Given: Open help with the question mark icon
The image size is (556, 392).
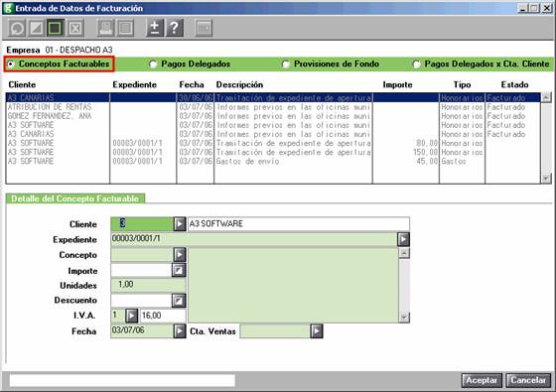Looking at the screenshot, I should (175, 28).
